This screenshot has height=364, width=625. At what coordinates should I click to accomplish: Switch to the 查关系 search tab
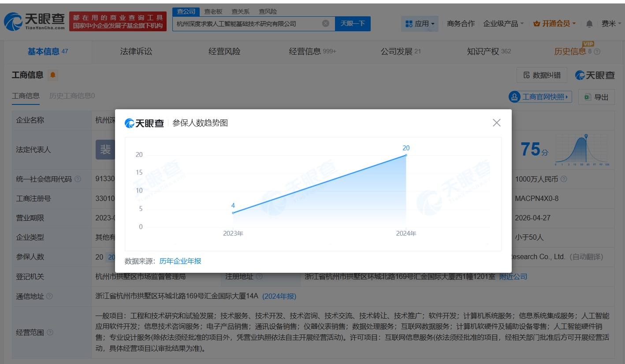(x=240, y=11)
